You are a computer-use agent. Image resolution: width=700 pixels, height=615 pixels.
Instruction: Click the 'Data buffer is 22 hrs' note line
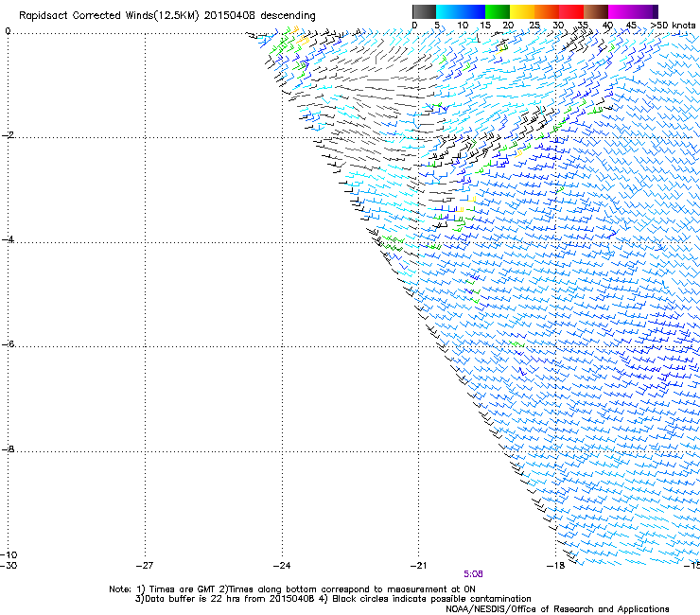333,599
